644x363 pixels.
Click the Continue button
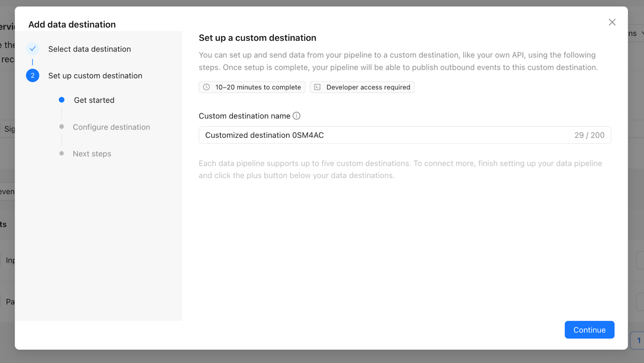(589, 330)
